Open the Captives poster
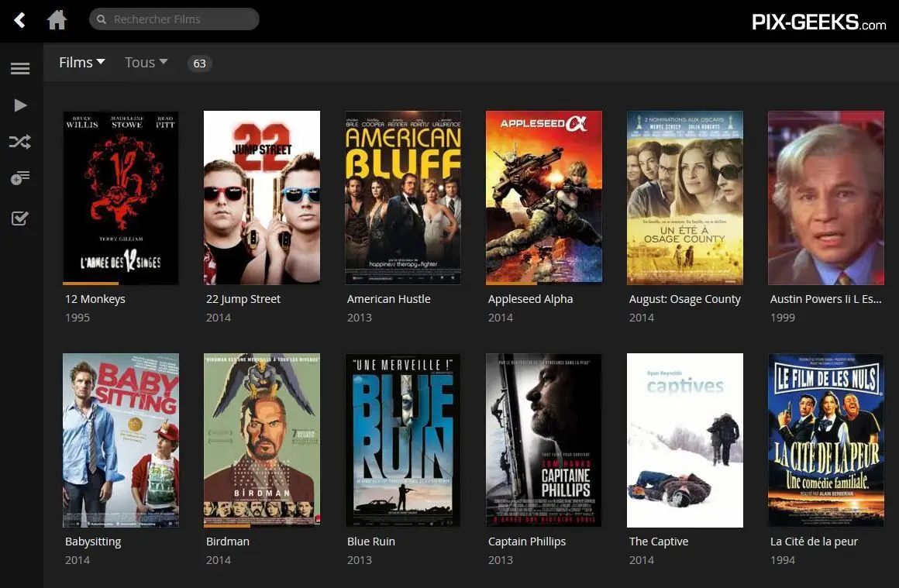899x588 pixels. tap(685, 440)
